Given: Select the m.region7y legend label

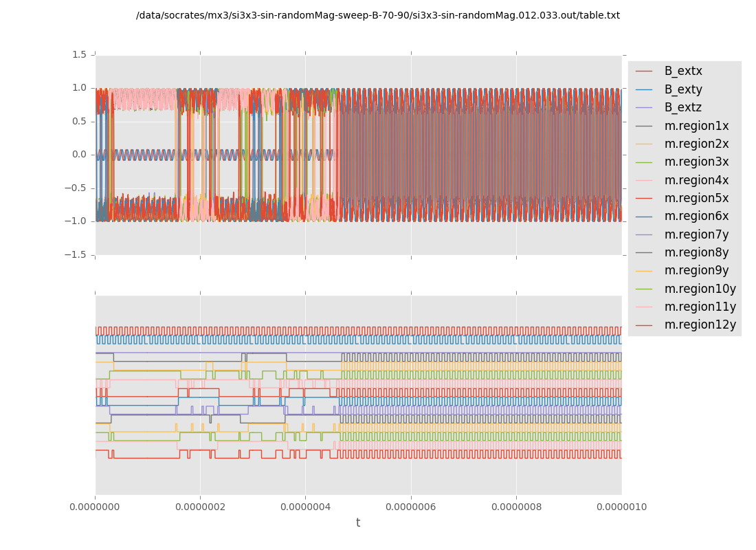Looking at the screenshot, I should click(x=696, y=234).
